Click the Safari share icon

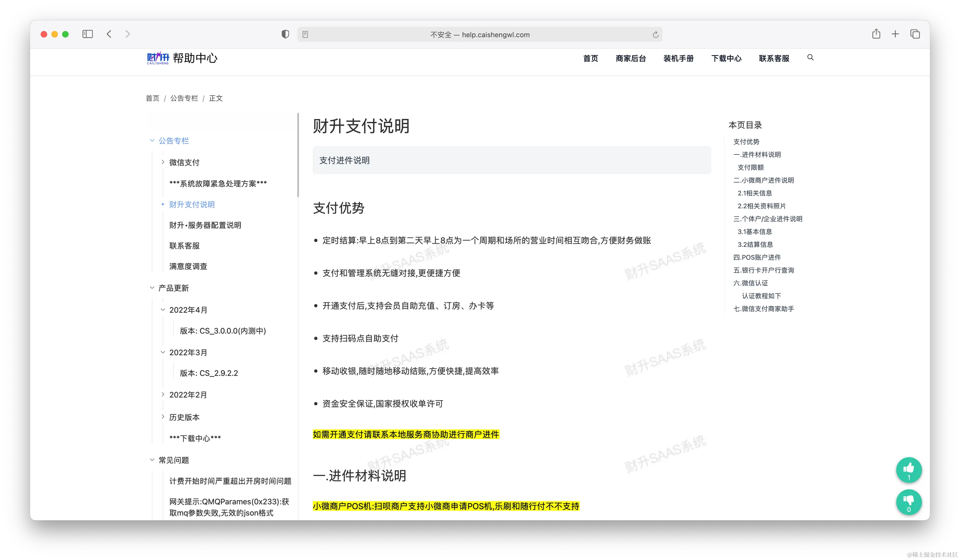876,34
